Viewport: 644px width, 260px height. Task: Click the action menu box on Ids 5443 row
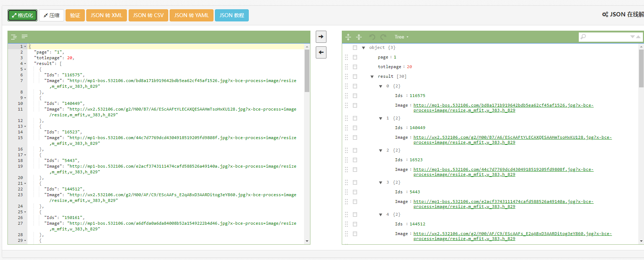tap(355, 192)
